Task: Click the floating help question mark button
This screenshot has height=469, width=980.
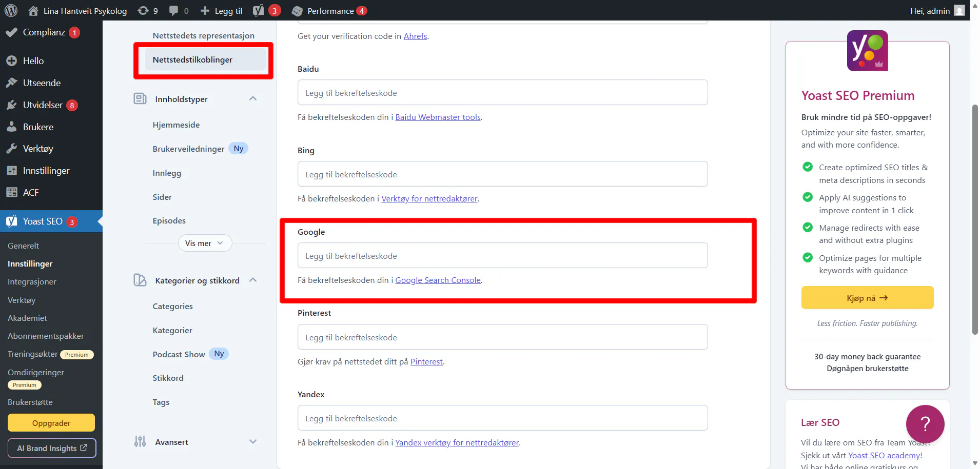Action: click(x=925, y=424)
